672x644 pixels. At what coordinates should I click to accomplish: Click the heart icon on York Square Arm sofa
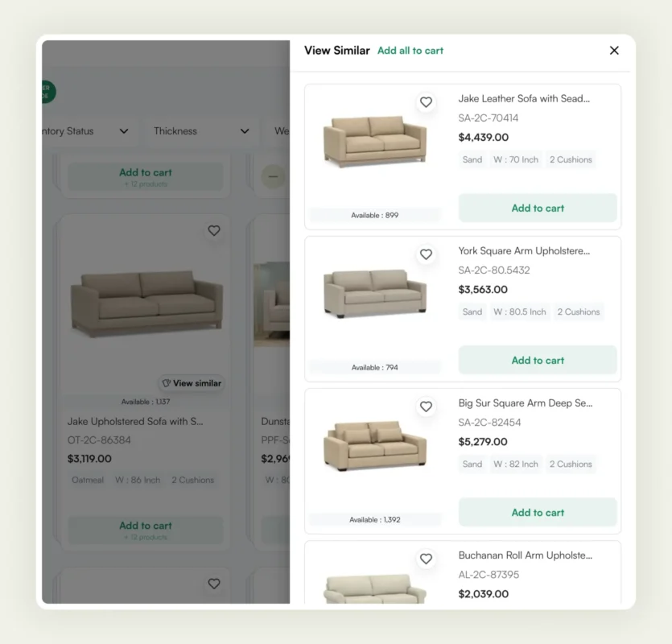(427, 254)
